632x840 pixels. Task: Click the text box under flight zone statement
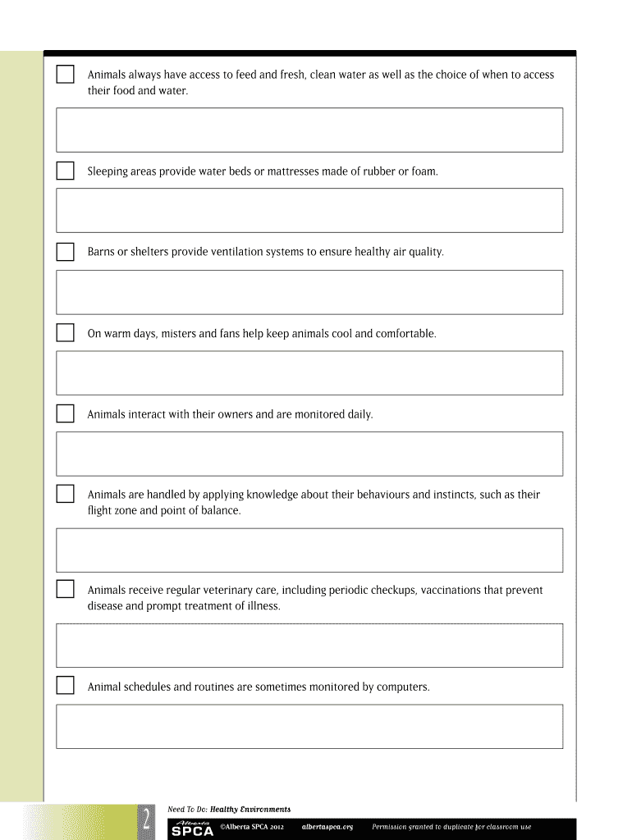click(x=309, y=550)
